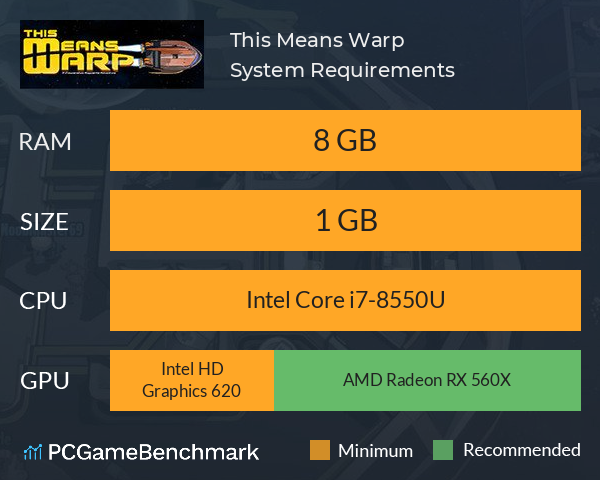Click the spaceship in the game logo
Screen dimensions: 600x480
pyautogui.click(x=168, y=57)
